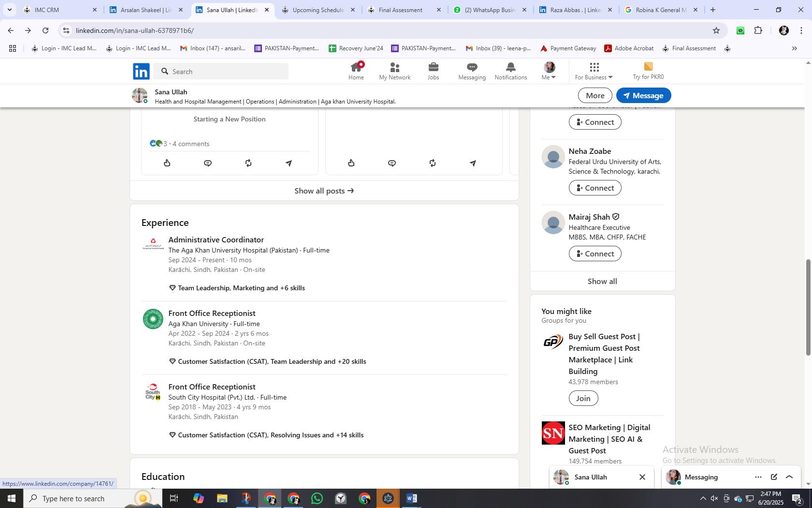Viewport: 812px width, 508px height.
Task: Open Administrative Coordinator position title
Action: point(216,240)
